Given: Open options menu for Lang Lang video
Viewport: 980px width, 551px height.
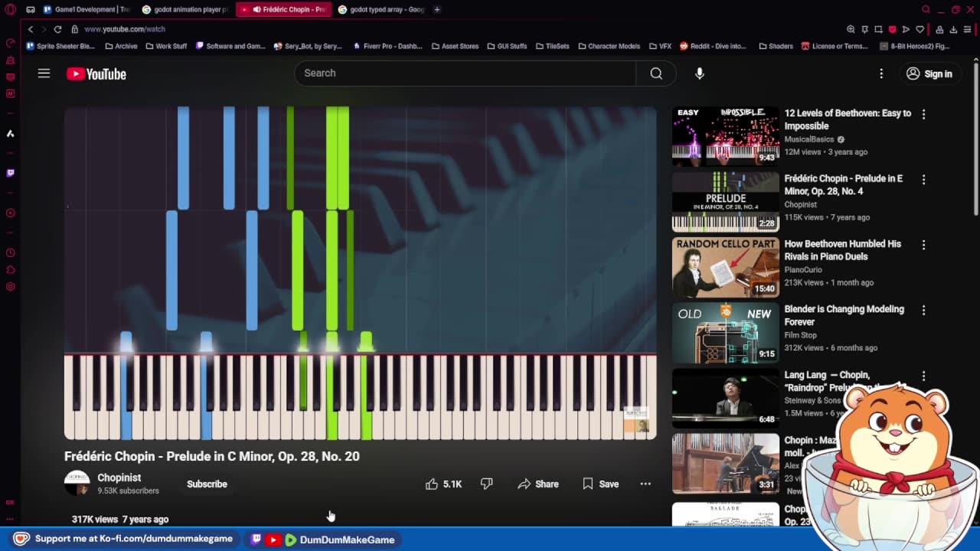Looking at the screenshot, I should tap(923, 376).
